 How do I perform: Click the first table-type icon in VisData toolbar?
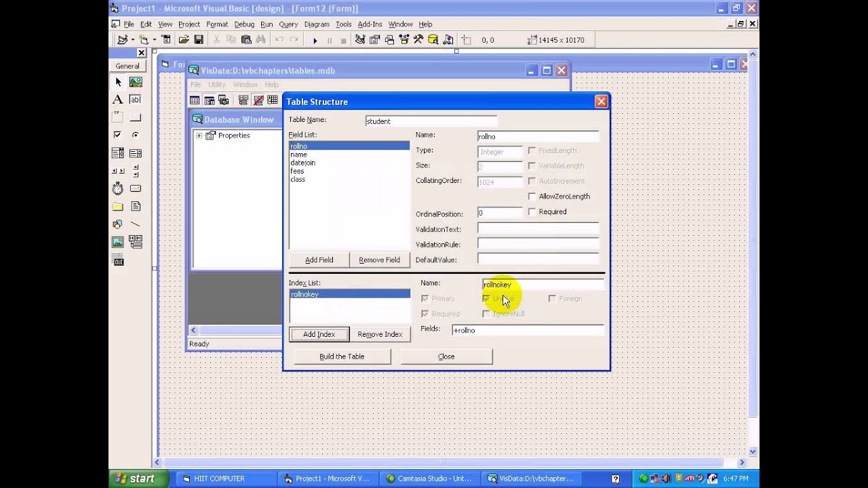coord(195,100)
